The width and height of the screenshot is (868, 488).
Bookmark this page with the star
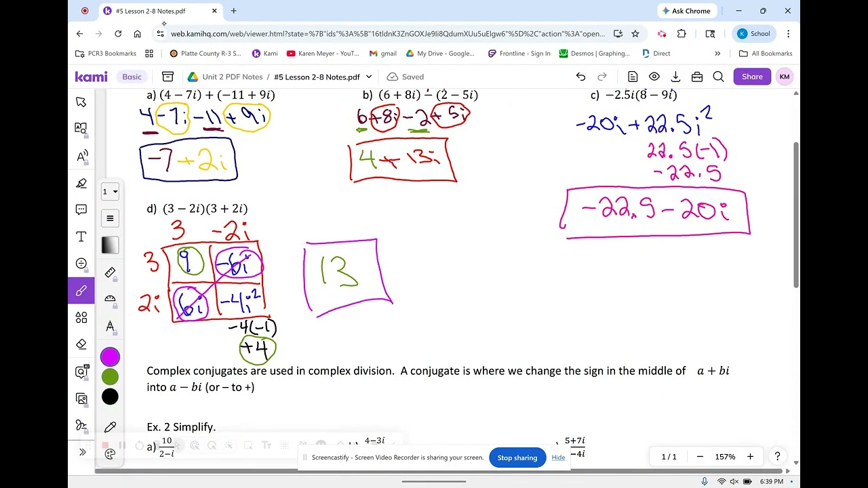point(635,33)
